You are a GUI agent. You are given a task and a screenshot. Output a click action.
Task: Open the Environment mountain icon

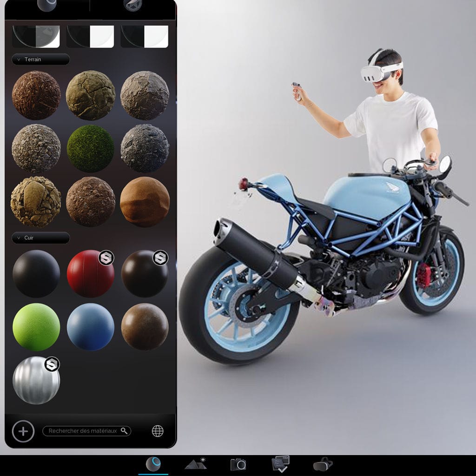[x=195, y=464]
